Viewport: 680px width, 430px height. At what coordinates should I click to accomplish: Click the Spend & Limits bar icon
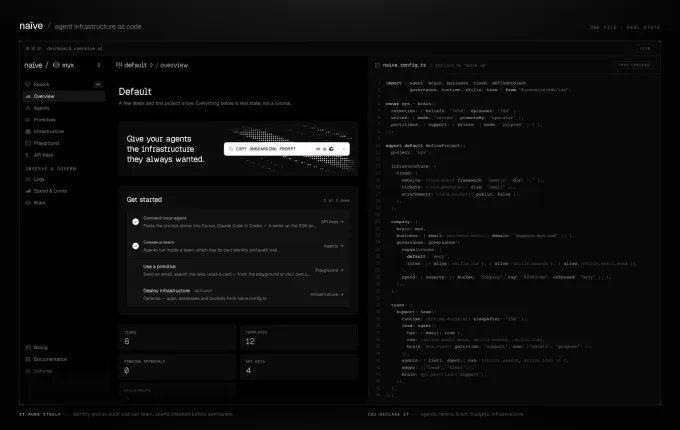tap(28, 191)
